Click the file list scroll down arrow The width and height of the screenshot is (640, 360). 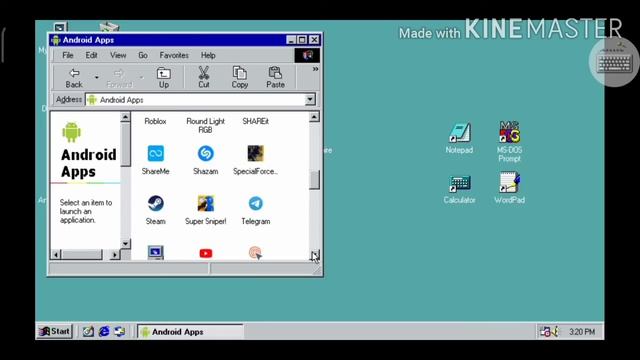click(315, 256)
